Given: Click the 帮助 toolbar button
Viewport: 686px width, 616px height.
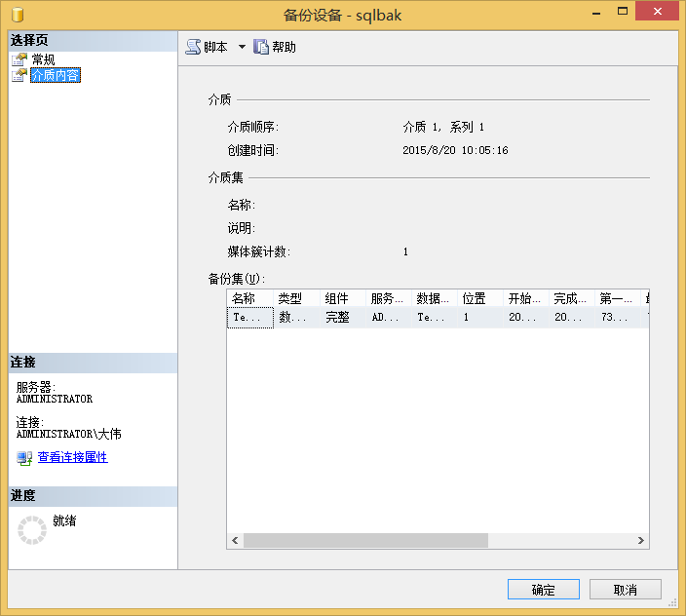Looking at the screenshot, I should [x=275, y=47].
